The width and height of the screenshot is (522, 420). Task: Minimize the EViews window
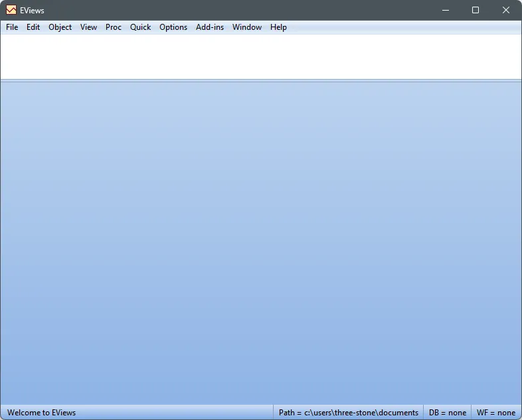point(446,11)
